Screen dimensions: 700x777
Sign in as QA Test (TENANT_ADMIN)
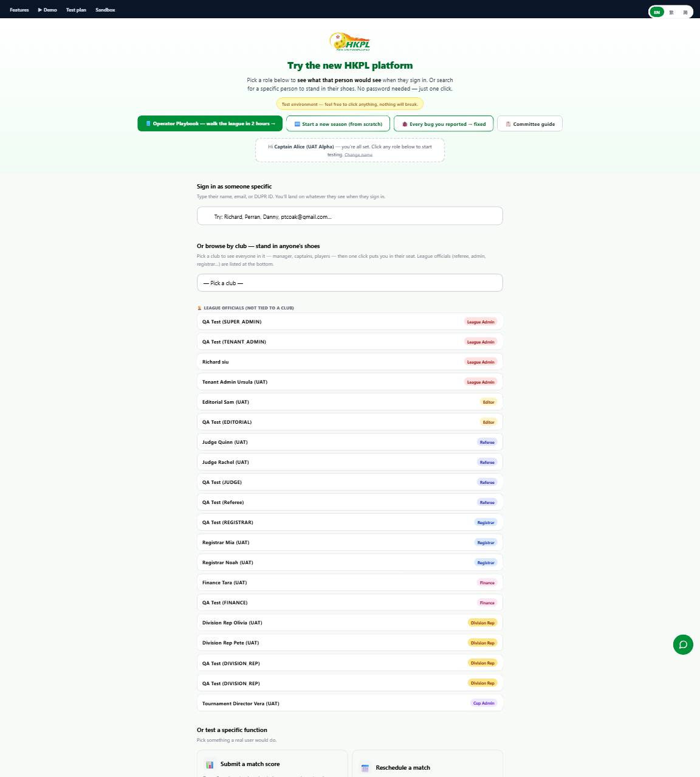coord(349,342)
